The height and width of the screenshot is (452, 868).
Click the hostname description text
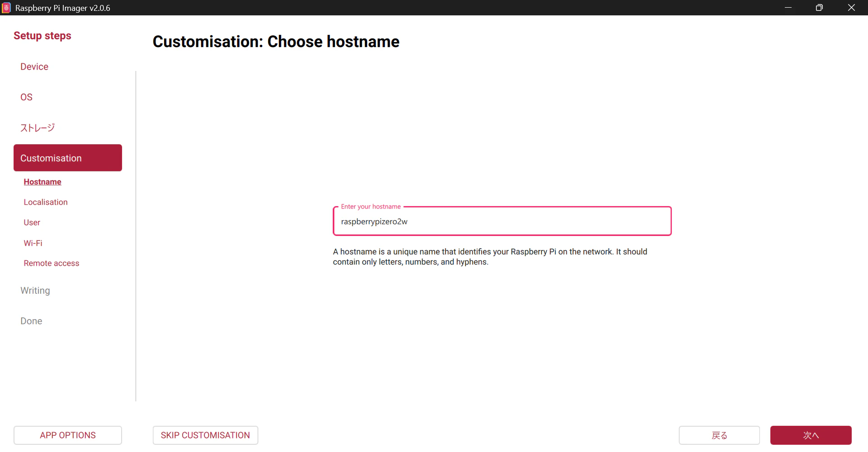pyautogui.click(x=490, y=257)
